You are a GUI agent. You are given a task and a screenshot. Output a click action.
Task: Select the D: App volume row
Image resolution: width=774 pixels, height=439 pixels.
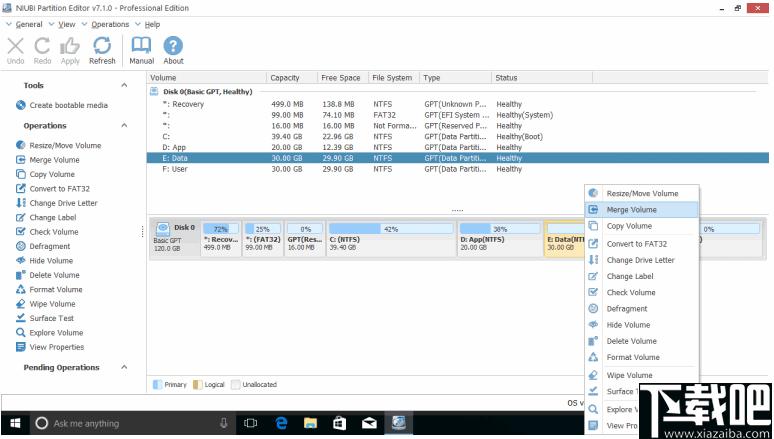coord(458,147)
